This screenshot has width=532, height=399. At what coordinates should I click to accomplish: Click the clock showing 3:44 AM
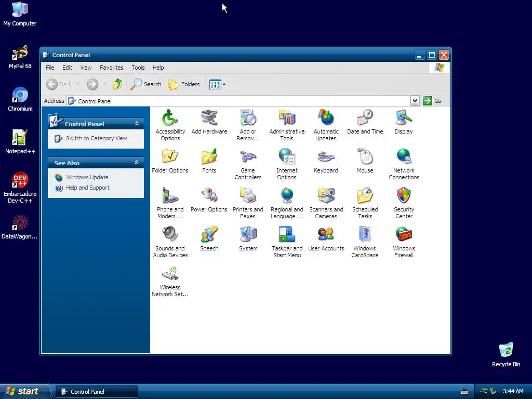tap(513, 392)
